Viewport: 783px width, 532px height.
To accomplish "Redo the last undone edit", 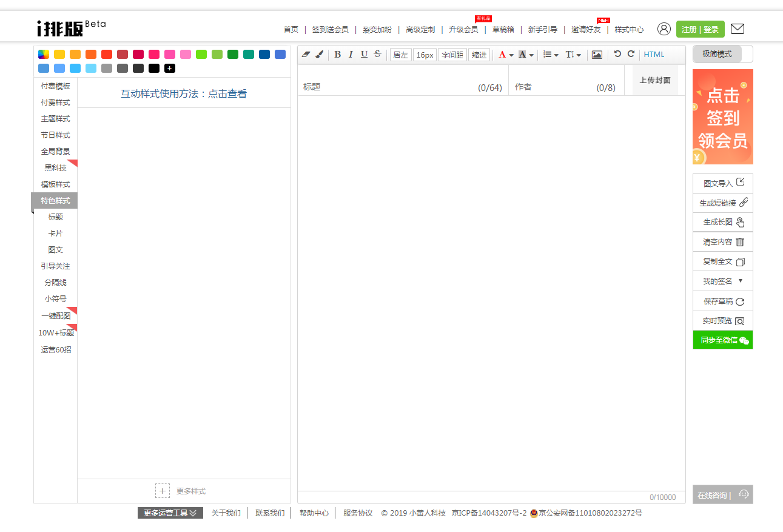I will [x=631, y=54].
